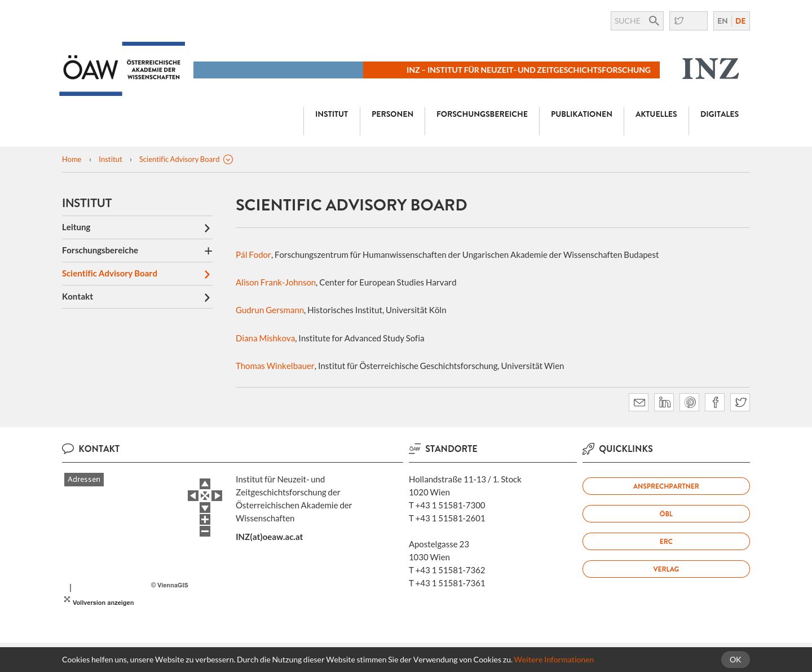The height and width of the screenshot is (672, 812).
Task: Open Diana Mishkova profile link
Action: (x=265, y=339)
